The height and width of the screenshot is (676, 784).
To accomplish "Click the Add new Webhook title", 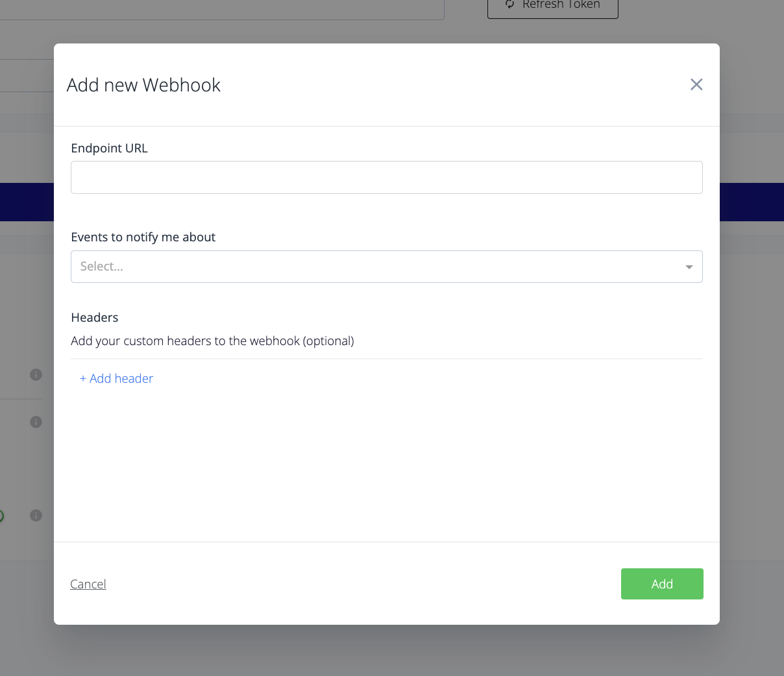I will pos(143,85).
